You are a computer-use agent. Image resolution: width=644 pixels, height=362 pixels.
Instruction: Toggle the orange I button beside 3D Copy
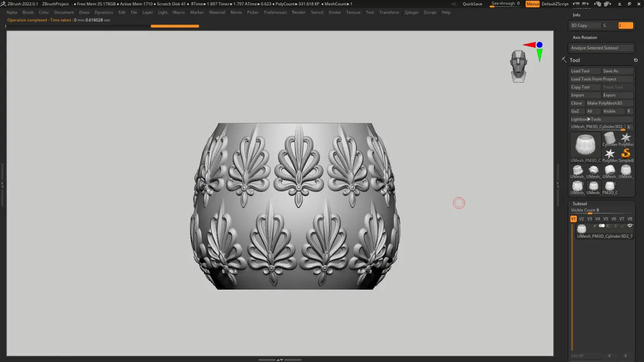[x=626, y=25]
